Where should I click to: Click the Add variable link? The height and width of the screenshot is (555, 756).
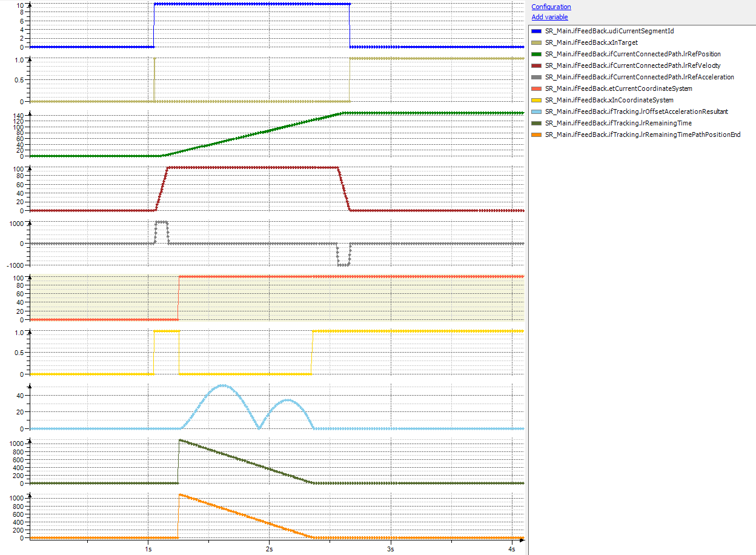point(549,17)
